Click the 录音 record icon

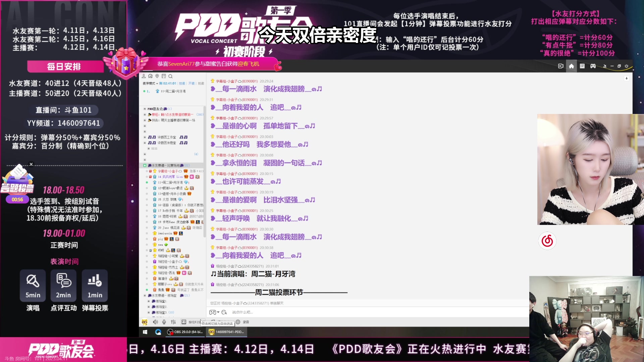click(238, 322)
